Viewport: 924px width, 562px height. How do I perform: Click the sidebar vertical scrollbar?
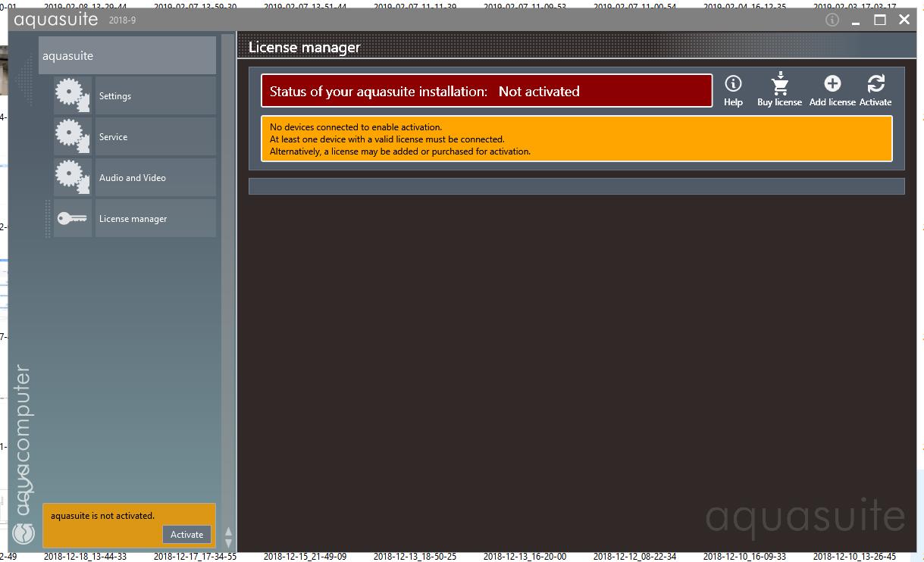tap(228, 280)
